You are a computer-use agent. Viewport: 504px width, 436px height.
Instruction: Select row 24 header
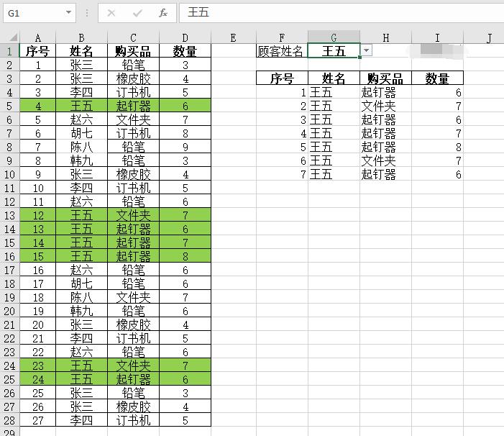pyautogui.click(x=9, y=365)
